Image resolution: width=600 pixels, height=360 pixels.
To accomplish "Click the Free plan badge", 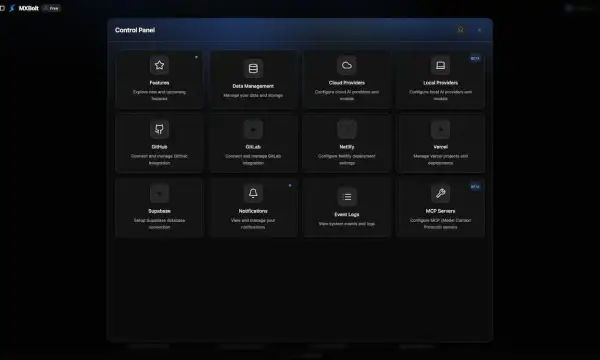I will 52,8.
